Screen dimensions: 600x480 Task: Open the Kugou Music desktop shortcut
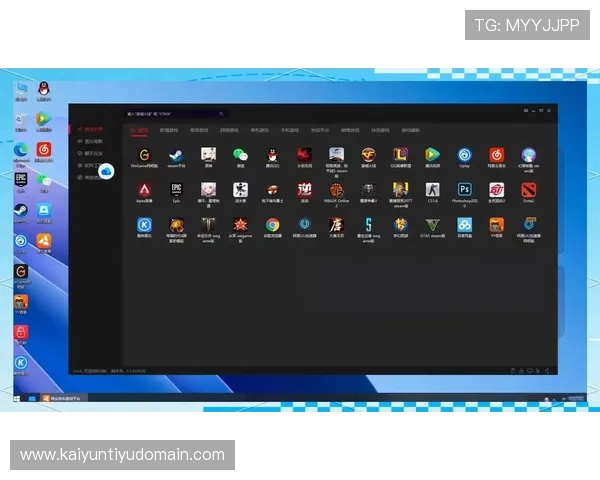(x=21, y=366)
